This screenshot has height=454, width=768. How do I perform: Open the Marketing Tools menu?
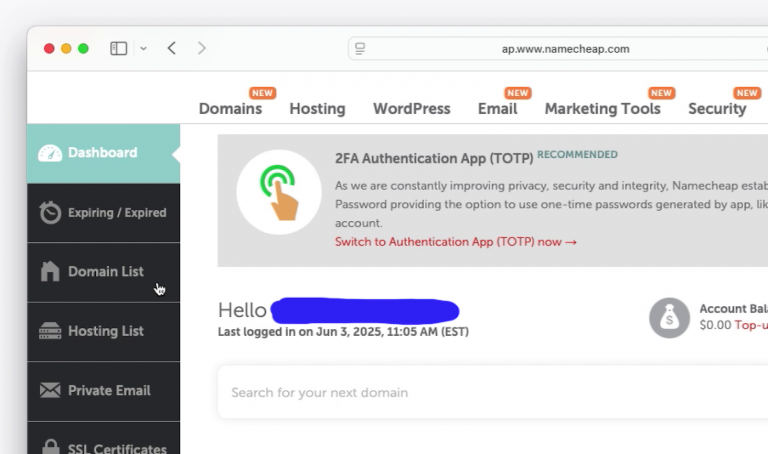pyautogui.click(x=602, y=109)
